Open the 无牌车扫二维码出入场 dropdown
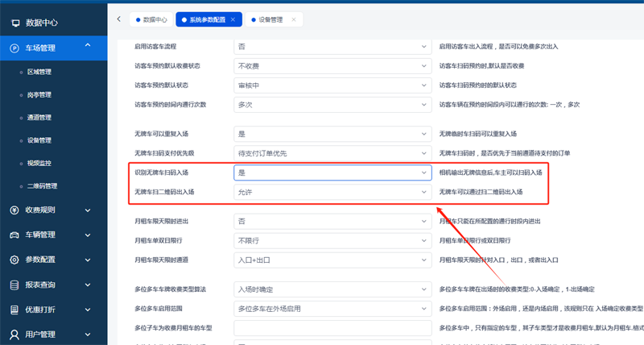644x345 pixels. 332,192
